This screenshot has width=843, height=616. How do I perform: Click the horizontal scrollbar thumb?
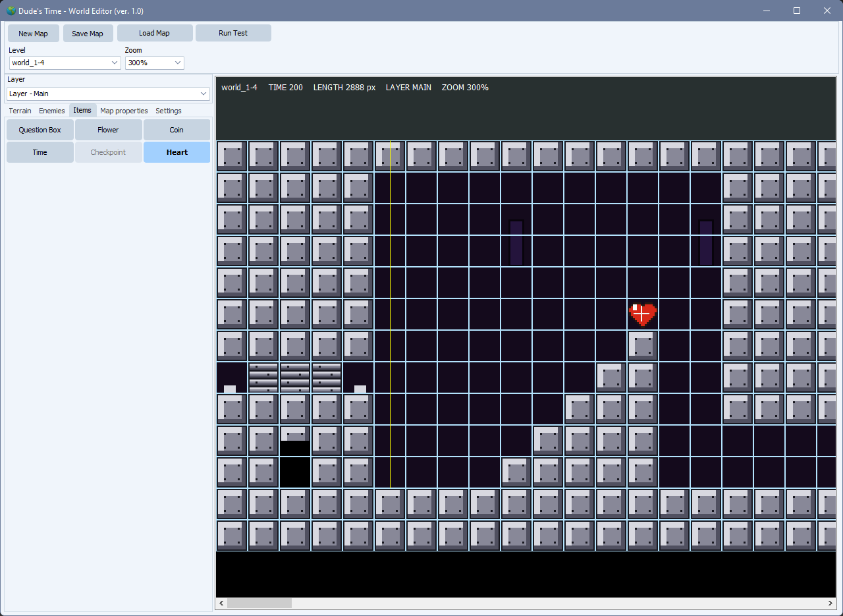click(259, 603)
